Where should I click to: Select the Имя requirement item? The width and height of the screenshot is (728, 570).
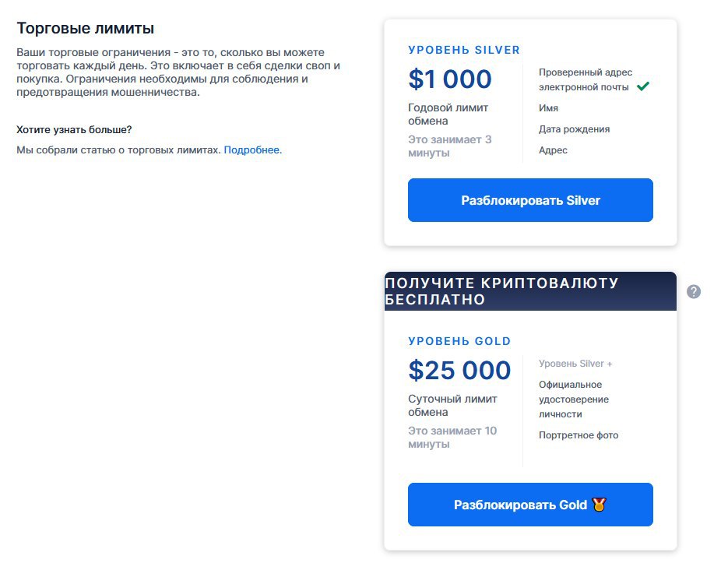(x=548, y=107)
